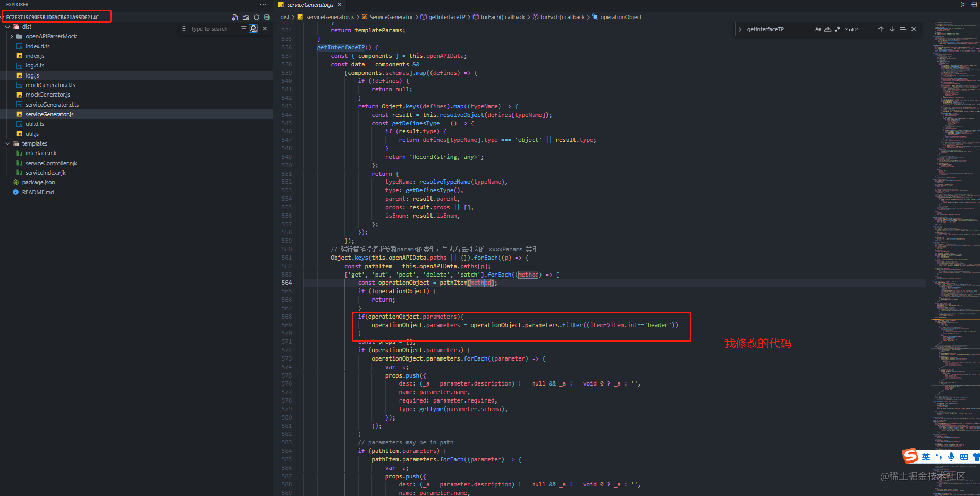Go to previous find match
Viewport: 980px width, 496px height.
coord(881,29)
